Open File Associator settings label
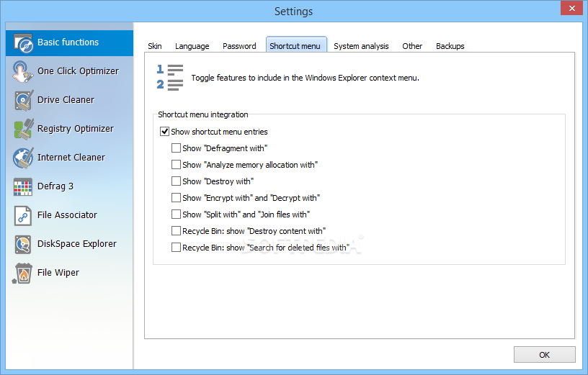Screen dimensions: 588x375 pos(67,215)
